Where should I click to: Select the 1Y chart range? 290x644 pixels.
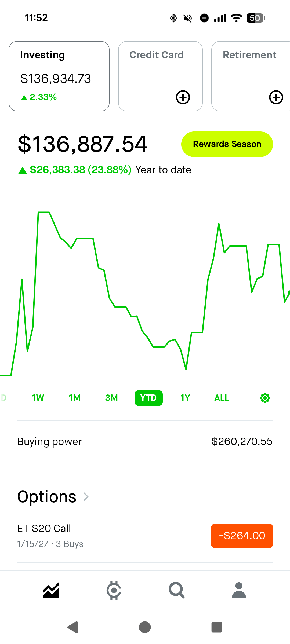[x=185, y=398]
